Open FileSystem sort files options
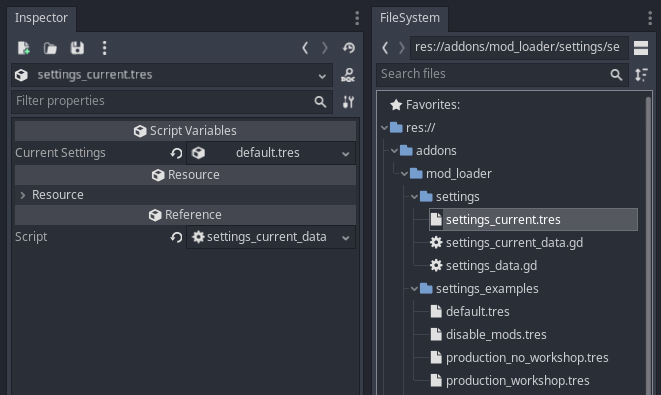Image resolution: width=661 pixels, height=395 pixels. [x=641, y=75]
